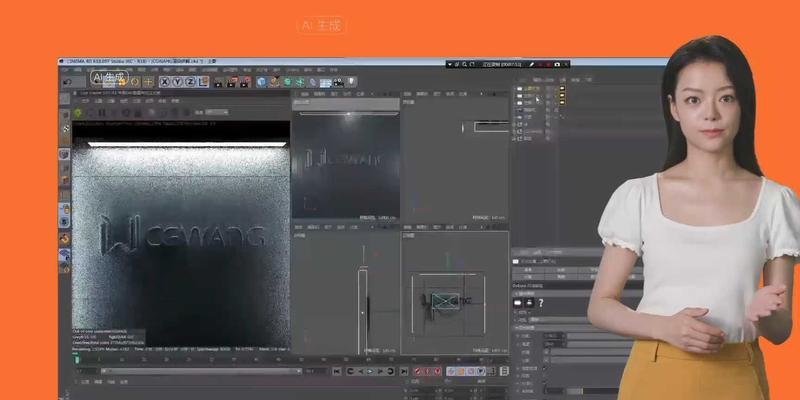Click the red Record Active Objects icon
Viewport: 800px width, 400px height.
[417, 371]
